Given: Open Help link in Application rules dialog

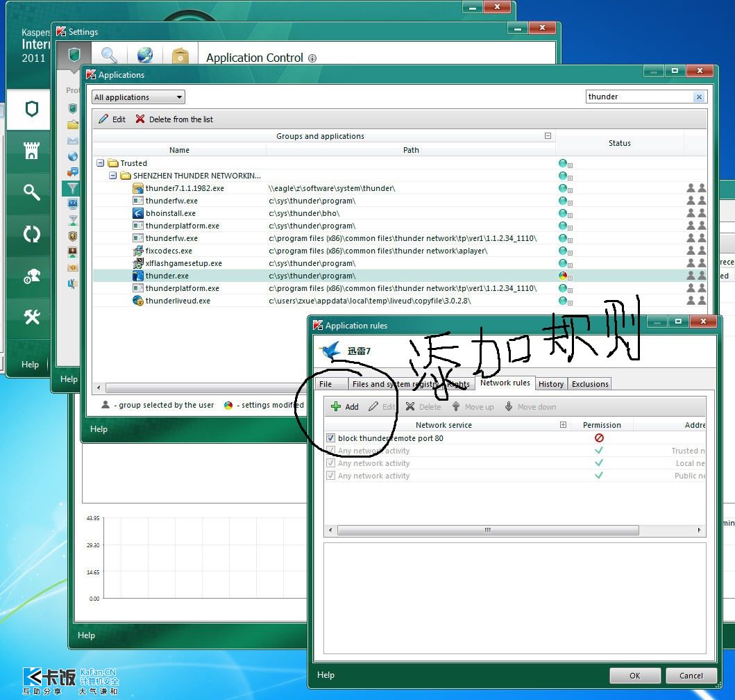Looking at the screenshot, I should click(x=326, y=675).
